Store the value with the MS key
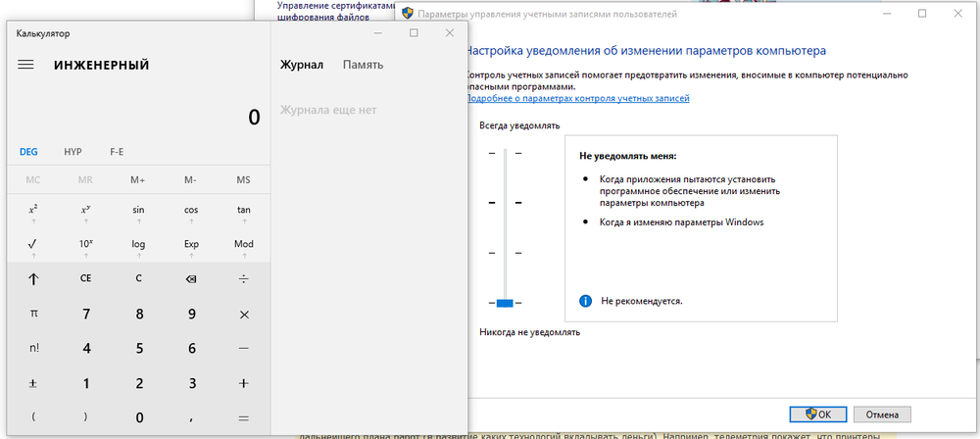 [x=244, y=180]
